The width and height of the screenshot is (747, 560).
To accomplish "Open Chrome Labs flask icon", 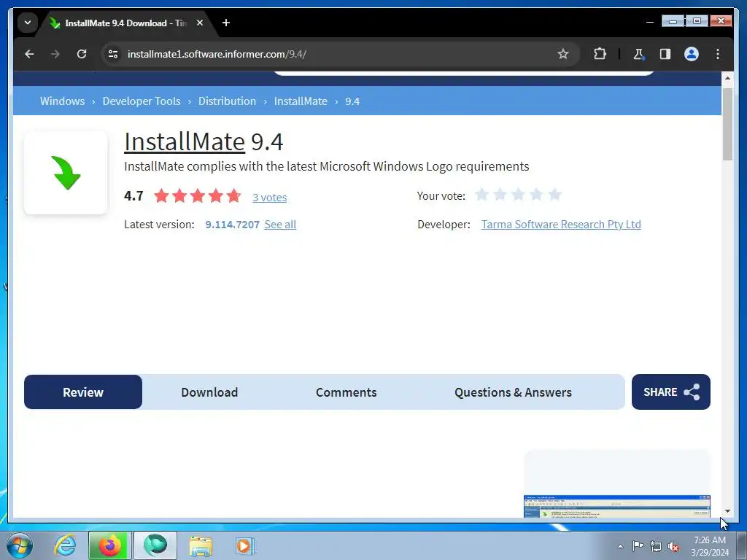I will 639,54.
